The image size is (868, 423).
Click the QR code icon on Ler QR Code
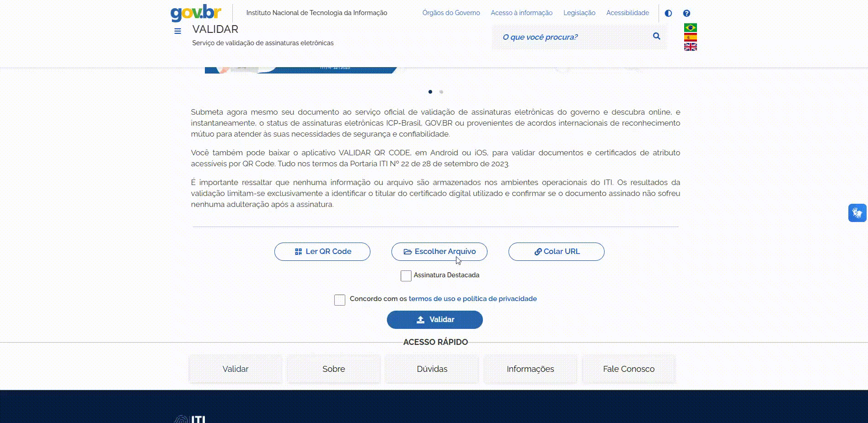pos(298,251)
